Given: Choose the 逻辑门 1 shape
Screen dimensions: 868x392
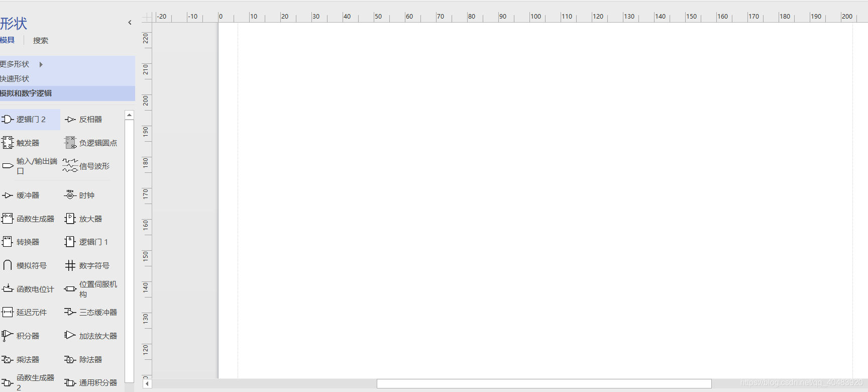Looking at the screenshot, I should coord(86,242).
